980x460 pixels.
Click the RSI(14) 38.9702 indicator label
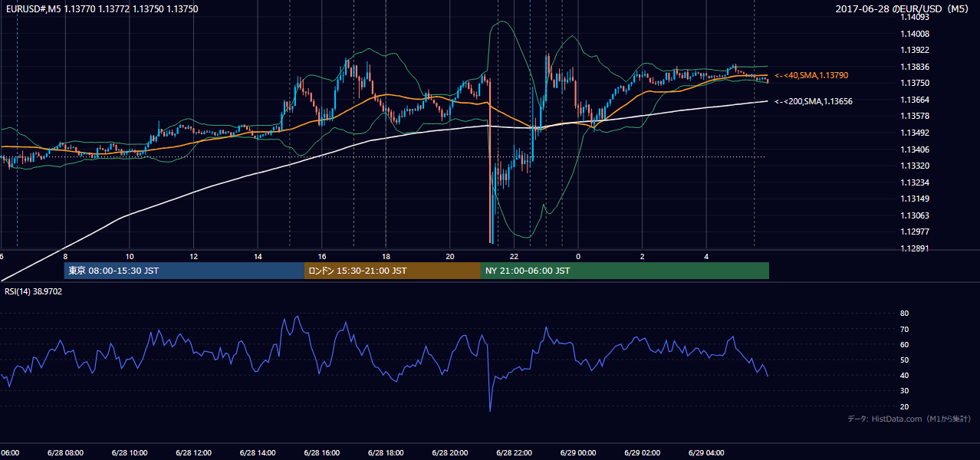pyautogui.click(x=34, y=291)
